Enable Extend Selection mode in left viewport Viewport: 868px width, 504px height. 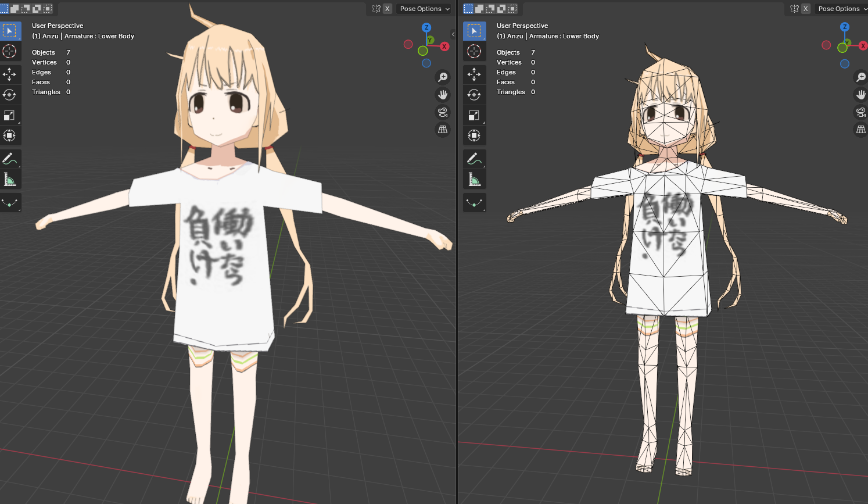pos(15,9)
